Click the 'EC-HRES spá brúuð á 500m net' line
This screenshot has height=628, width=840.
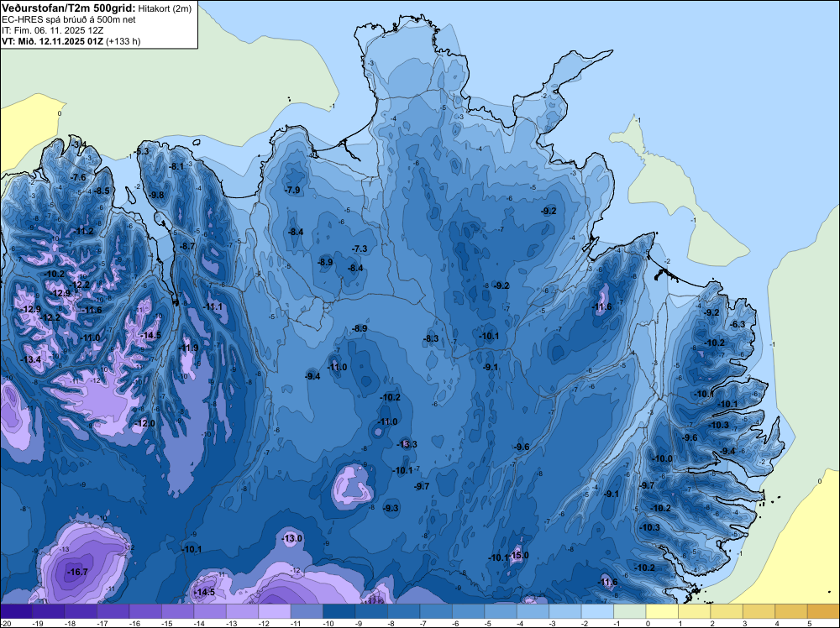69,19
